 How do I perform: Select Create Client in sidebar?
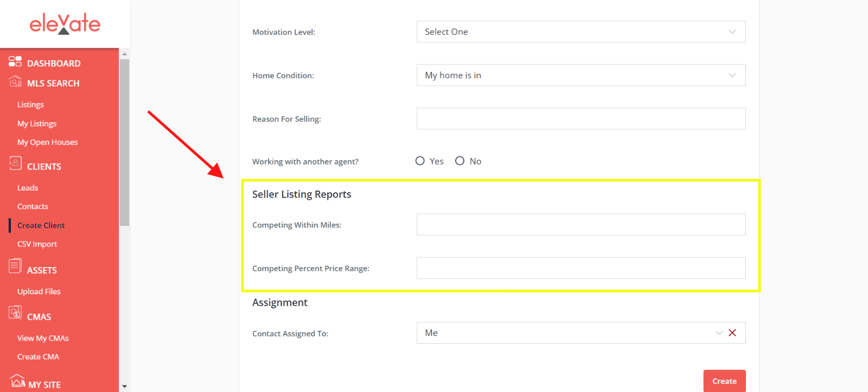[41, 225]
